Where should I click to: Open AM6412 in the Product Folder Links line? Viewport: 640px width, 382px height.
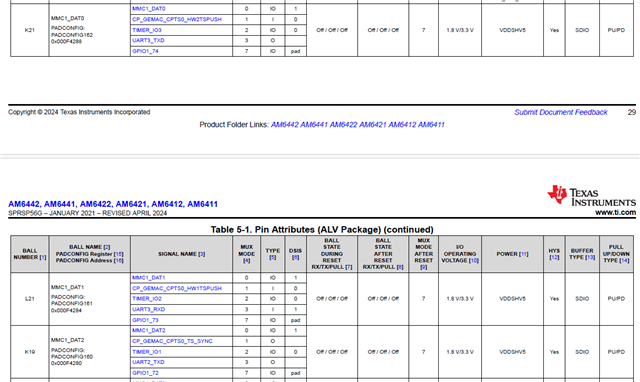402,124
